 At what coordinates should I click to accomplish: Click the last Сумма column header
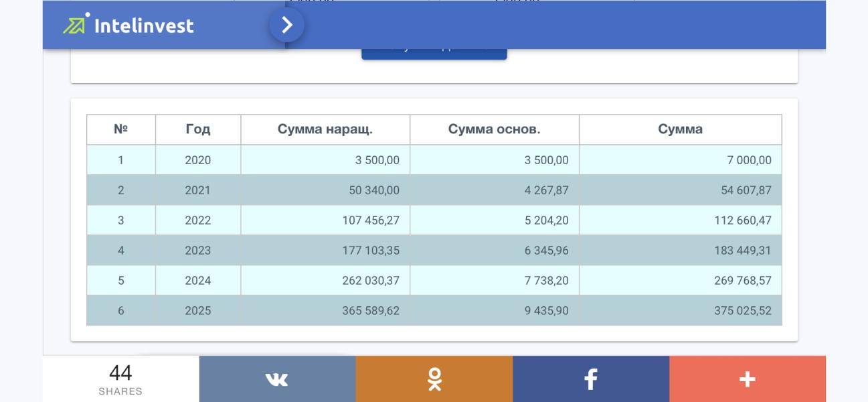(x=680, y=129)
